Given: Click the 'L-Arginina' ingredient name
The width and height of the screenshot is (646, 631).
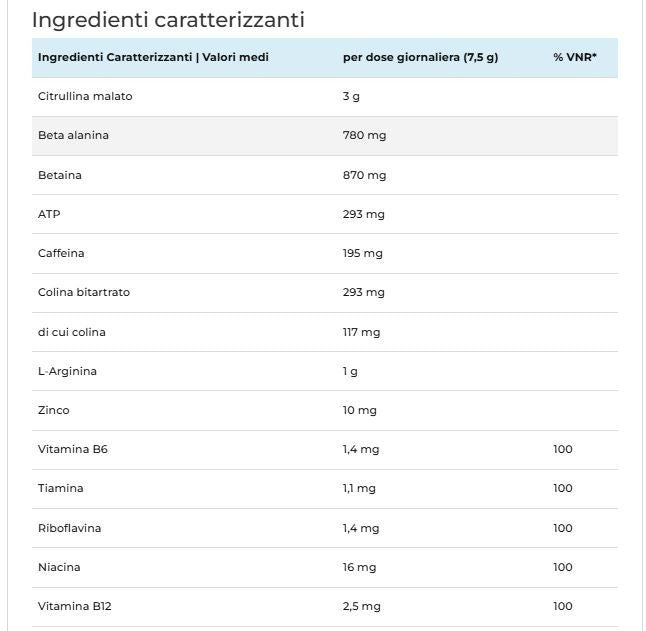Looking at the screenshot, I should (x=67, y=371).
